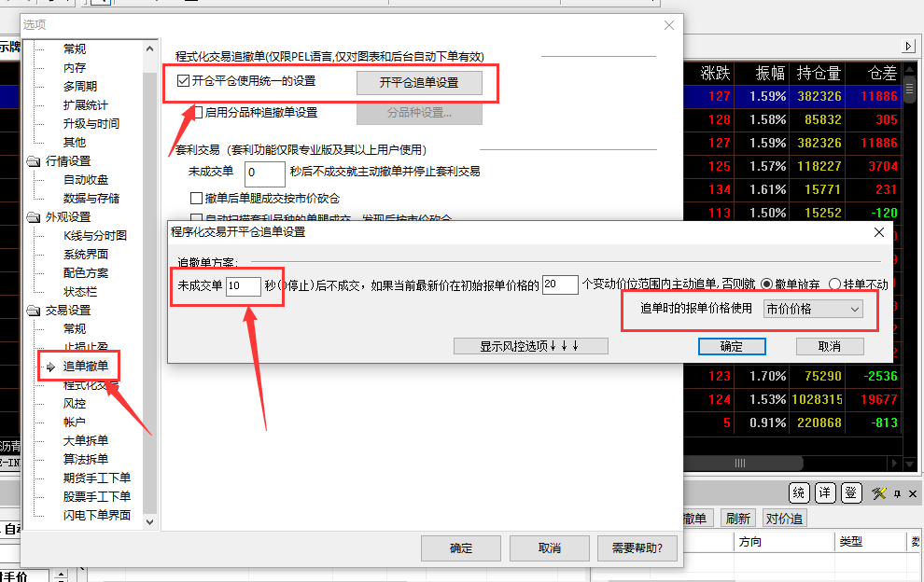924x582 pixels.
Task: Check 撤单后单腿成交按市价砍仓 option
Action: (x=196, y=198)
